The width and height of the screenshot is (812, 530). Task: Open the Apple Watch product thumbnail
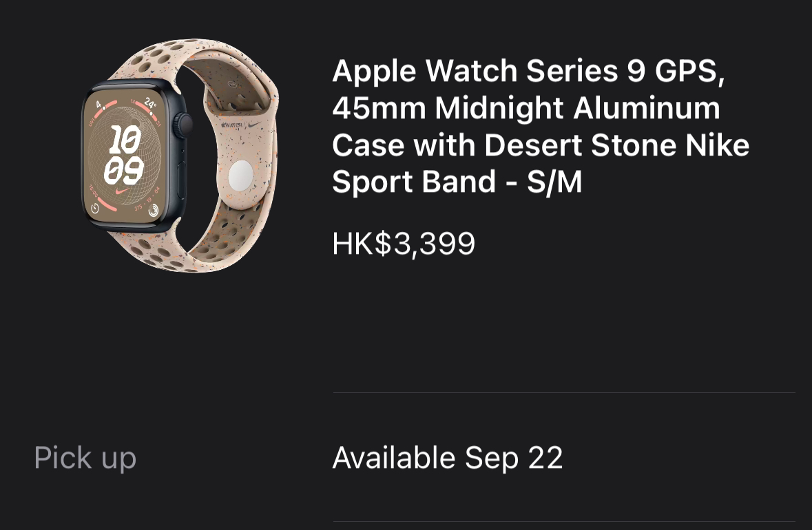pos(180,156)
